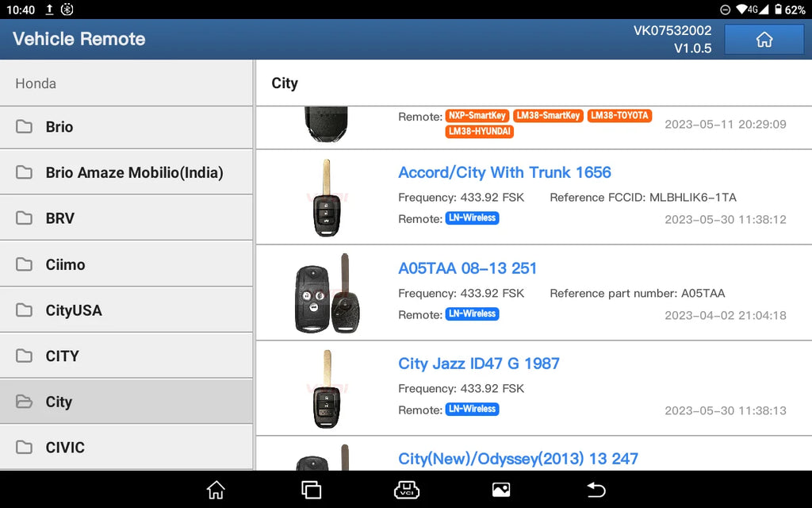Viewport: 812px width, 508px height.
Task: Open the screenshot gallery icon in the bottom bar
Action: pyautogui.click(x=501, y=490)
